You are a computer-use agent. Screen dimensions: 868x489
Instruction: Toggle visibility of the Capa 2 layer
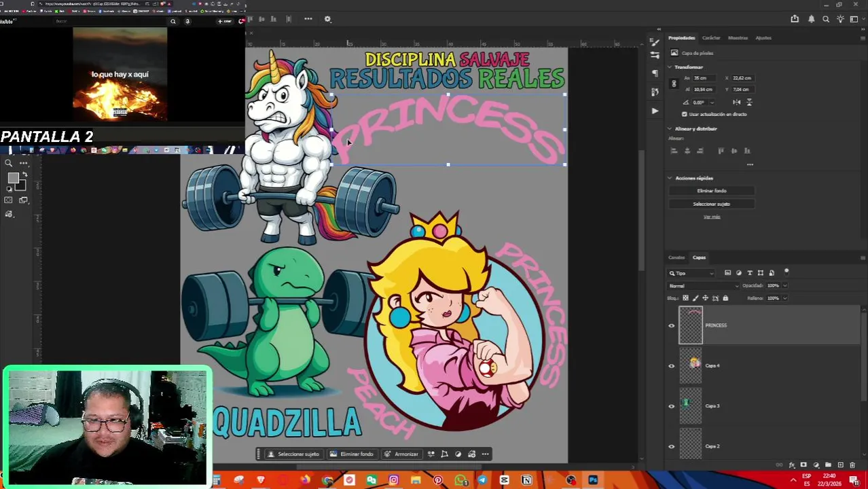pos(672,446)
